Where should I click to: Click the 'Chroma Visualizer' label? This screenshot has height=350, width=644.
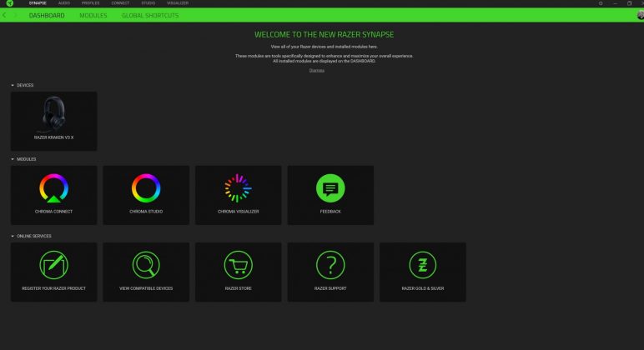pos(239,212)
